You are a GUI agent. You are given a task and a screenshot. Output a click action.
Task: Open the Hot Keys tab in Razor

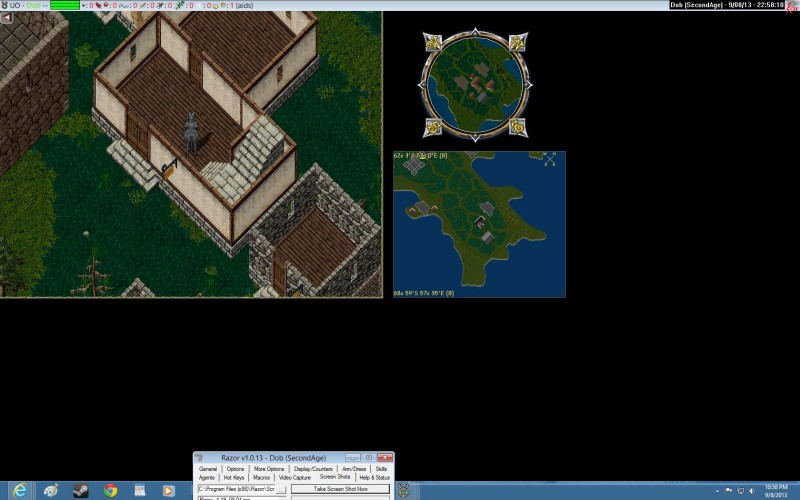[234, 478]
